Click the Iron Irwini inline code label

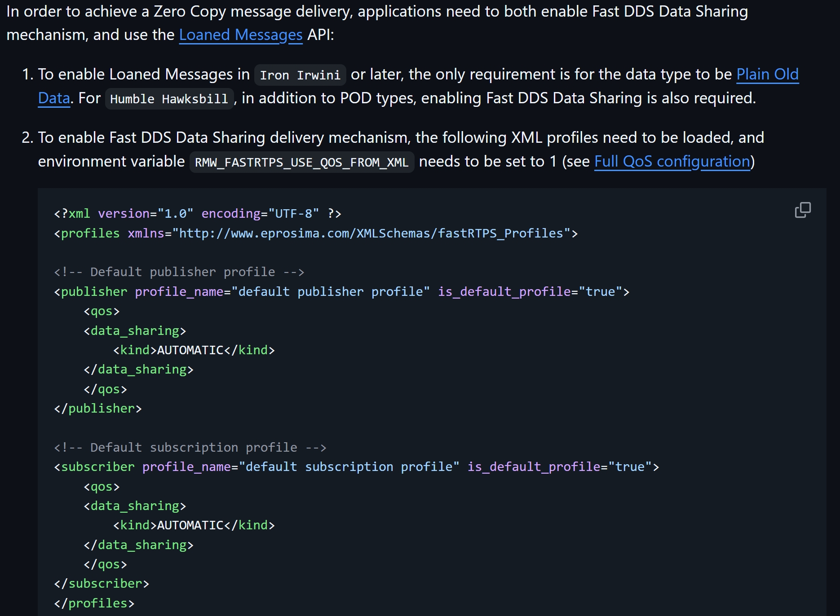click(x=300, y=75)
